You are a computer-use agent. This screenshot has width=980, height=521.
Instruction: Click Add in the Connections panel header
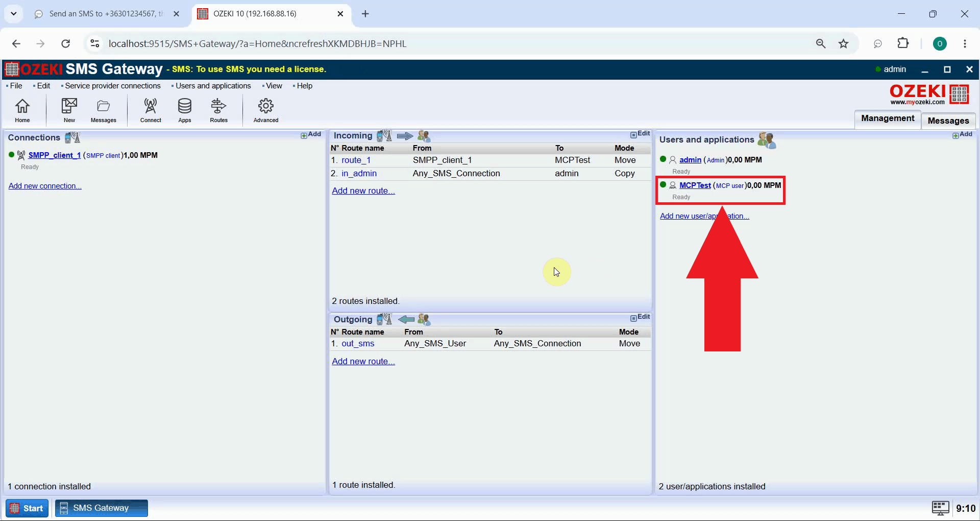[x=311, y=134]
